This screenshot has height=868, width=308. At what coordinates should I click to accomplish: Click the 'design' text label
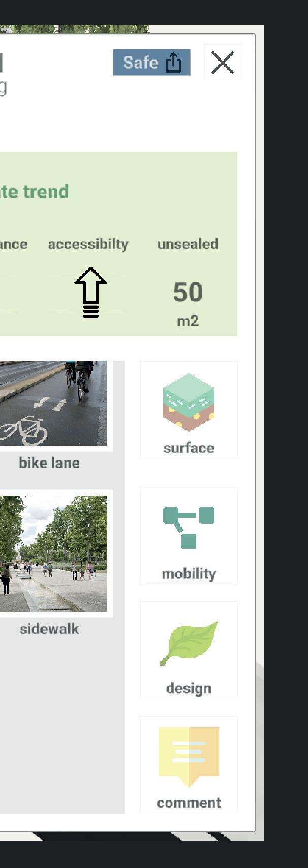pyautogui.click(x=189, y=688)
